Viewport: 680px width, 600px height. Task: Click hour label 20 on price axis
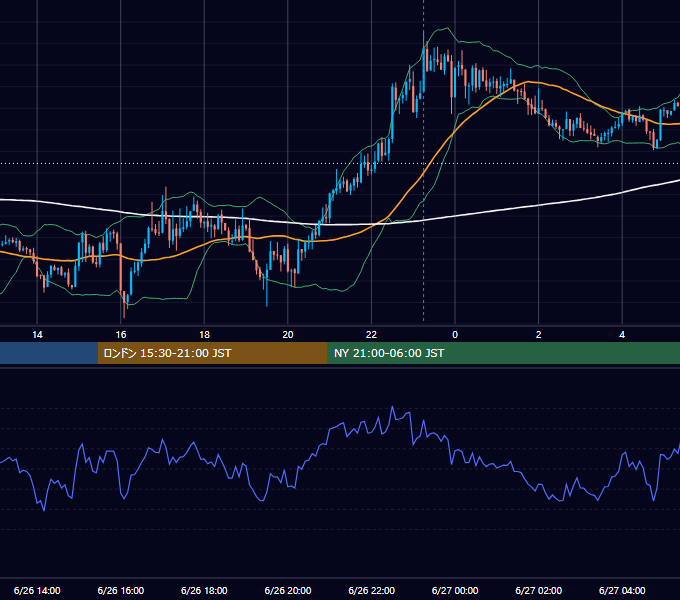[288, 335]
